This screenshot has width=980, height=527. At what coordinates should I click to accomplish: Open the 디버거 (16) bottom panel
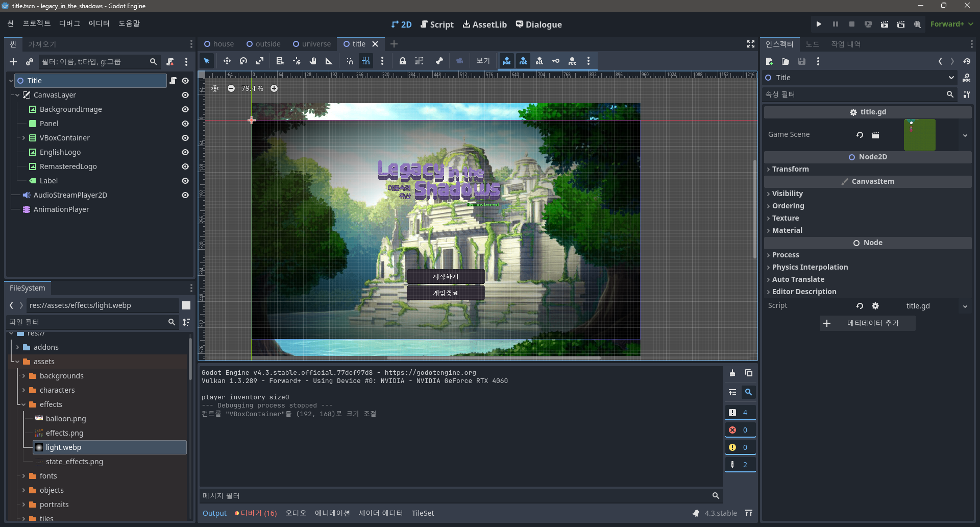pos(256,513)
